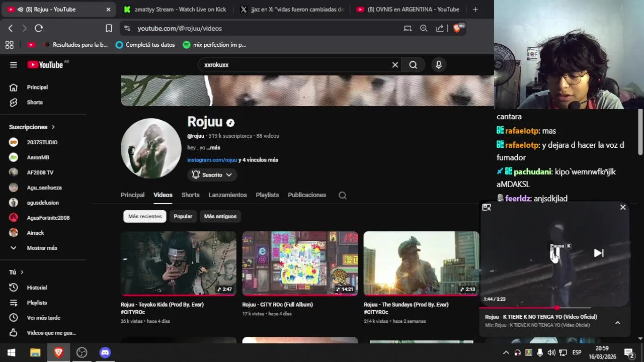The height and width of the screenshot is (362, 644).
Task: Share this page via address bar icon
Action: pyautogui.click(x=440, y=29)
